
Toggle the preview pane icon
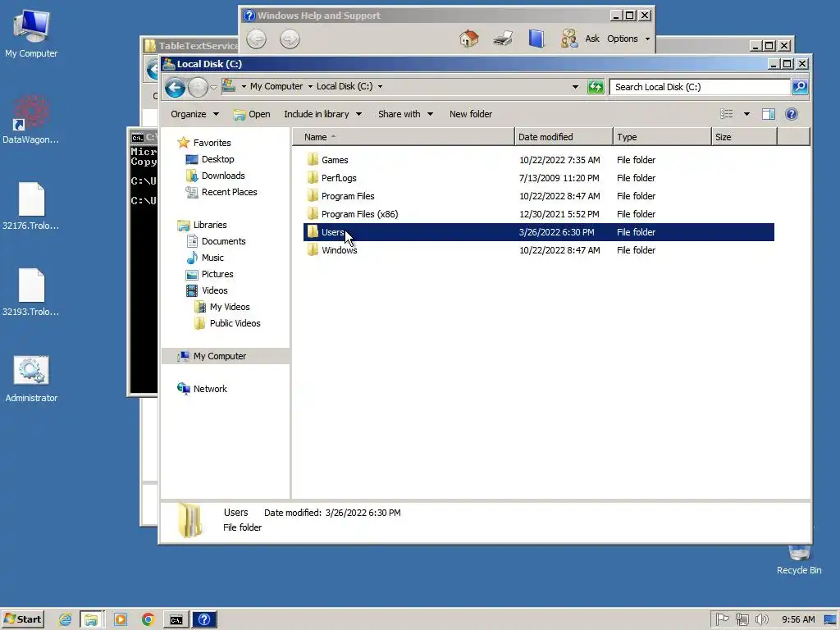click(768, 114)
